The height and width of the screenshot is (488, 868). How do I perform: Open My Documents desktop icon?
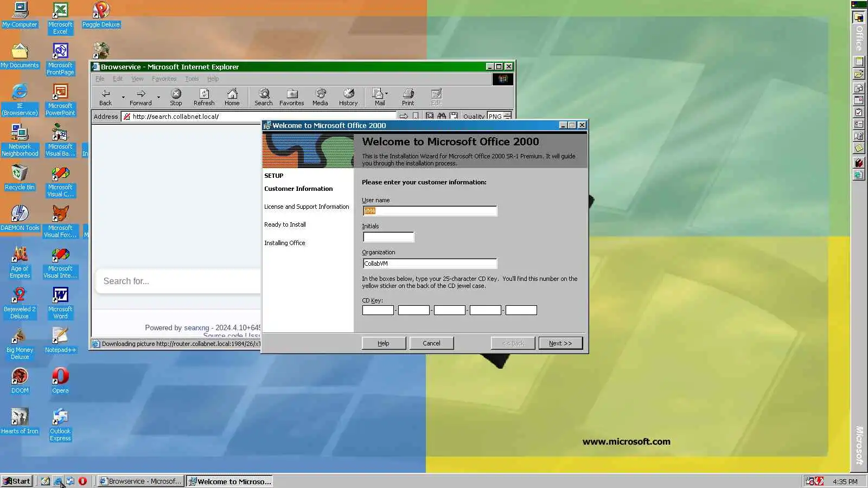20,55
